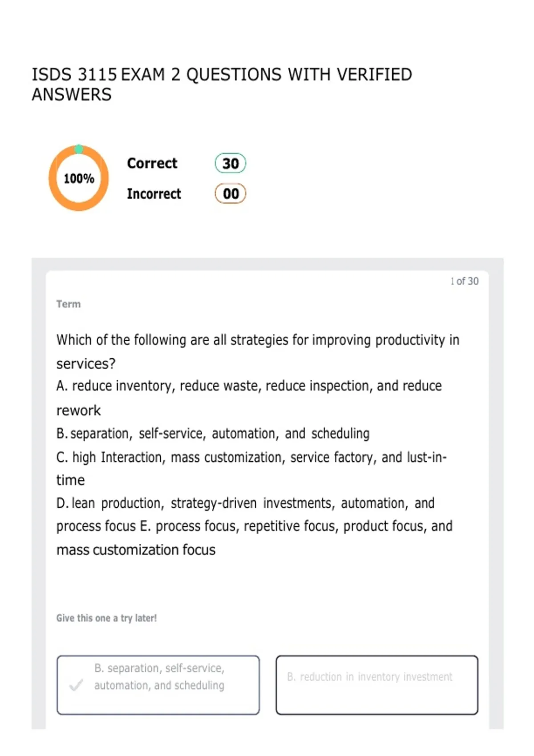Click the 100% orange progress ring
534x756 pixels.
tap(79, 178)
